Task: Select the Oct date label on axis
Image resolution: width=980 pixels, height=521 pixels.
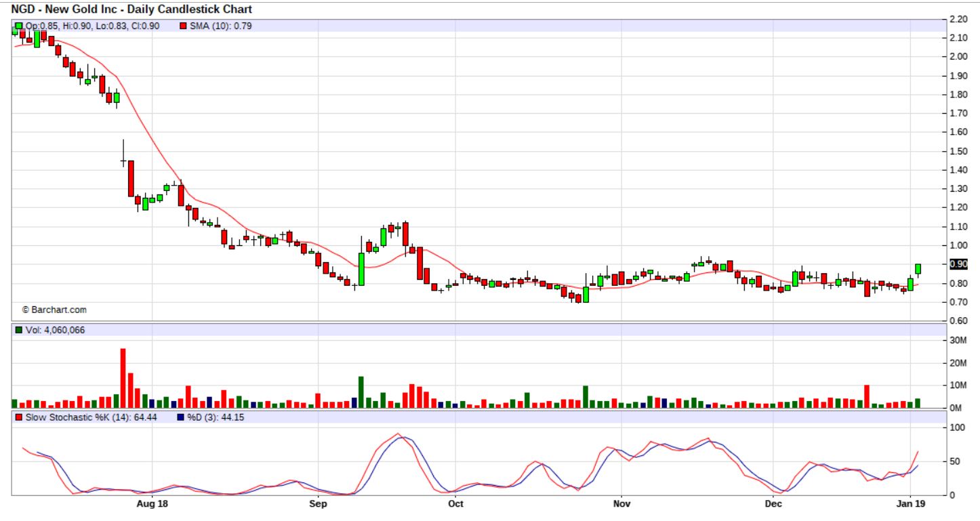Action: point(456,504)
